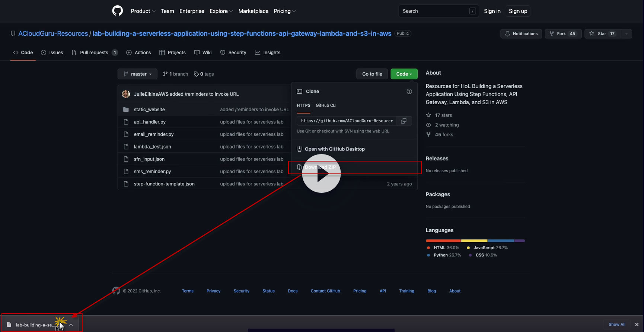644x332 pixels.
Task: Open the Team link in header
Action: (168, 11)
